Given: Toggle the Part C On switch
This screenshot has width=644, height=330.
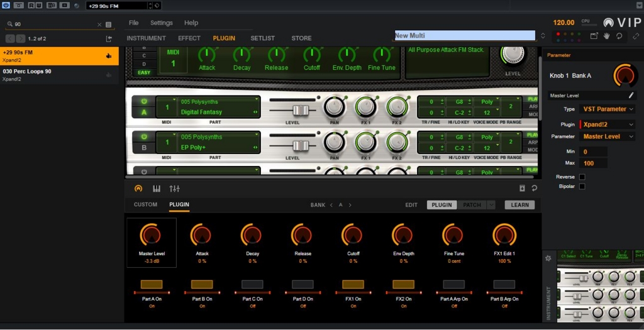Looking at the screenshot, I should pyautogui.click(x=252, y=285).
